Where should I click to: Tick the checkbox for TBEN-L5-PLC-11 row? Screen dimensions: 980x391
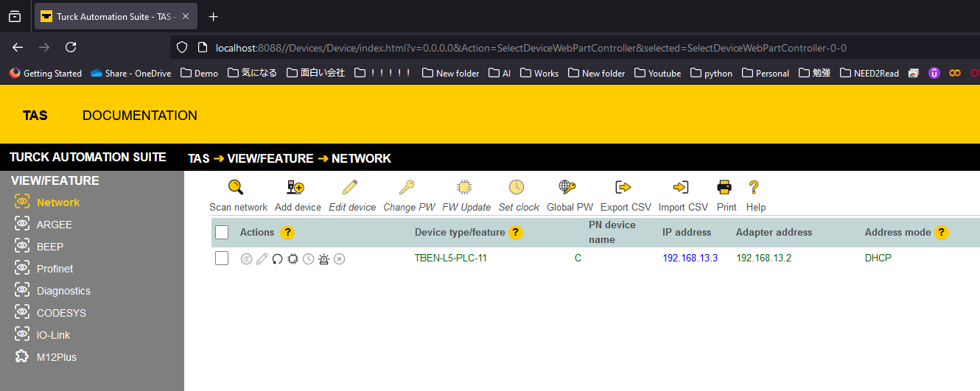pyautogui.click(x=222, y=258)
